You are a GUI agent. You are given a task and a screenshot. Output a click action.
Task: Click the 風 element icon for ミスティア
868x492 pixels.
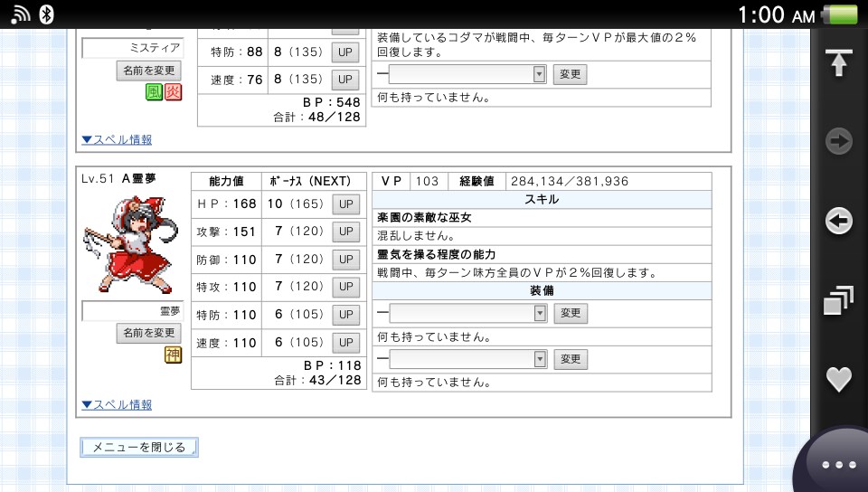[155, 92]
